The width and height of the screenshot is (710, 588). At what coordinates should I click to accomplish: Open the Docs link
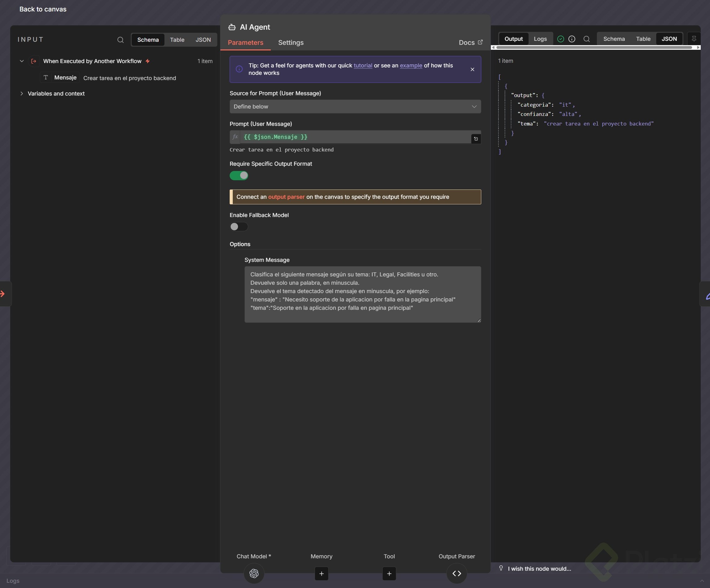[470, 43]
